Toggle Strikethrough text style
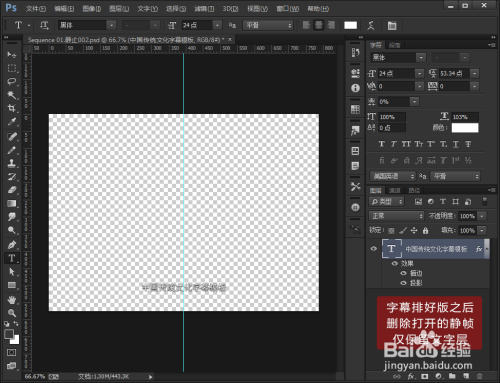Screen dimensions: 500x383 coord(468,144)
